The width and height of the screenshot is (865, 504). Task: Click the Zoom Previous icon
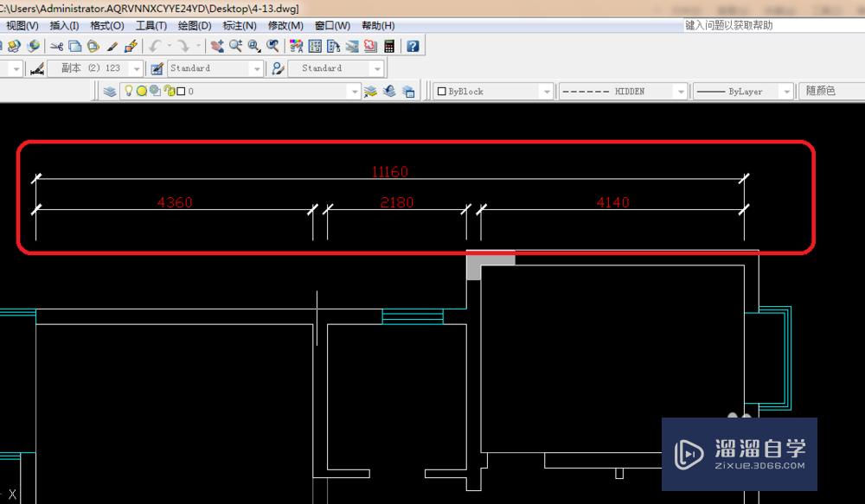(272, 47)
